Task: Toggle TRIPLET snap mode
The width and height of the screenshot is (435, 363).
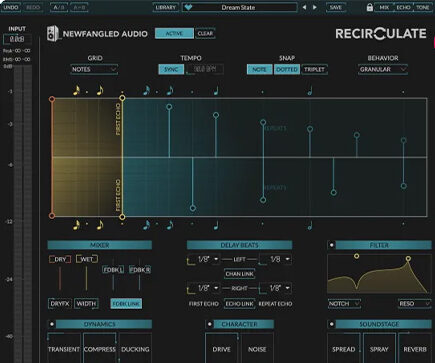Action: 314,69
